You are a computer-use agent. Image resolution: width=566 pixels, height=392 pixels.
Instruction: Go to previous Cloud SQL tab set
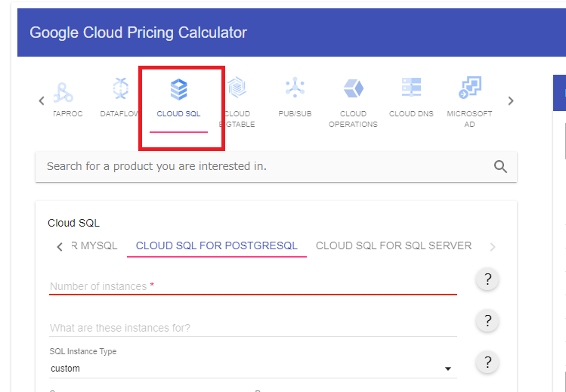tap(60, 247)
